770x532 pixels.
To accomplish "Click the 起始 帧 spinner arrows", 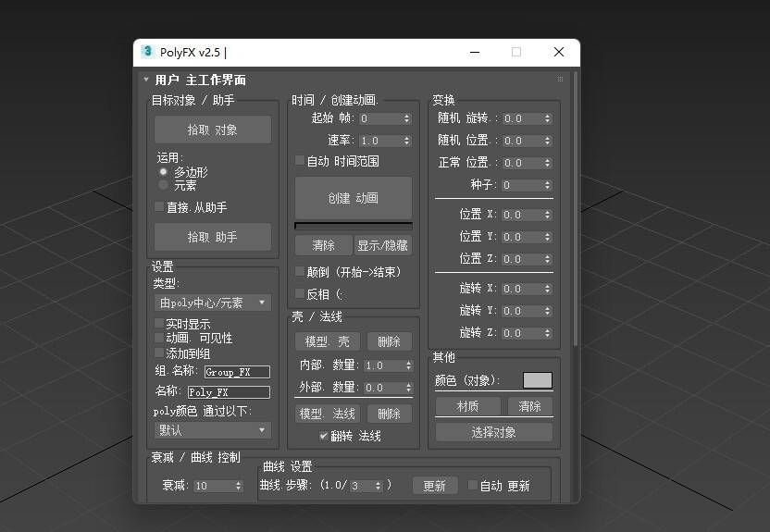I will pos(406,118).
